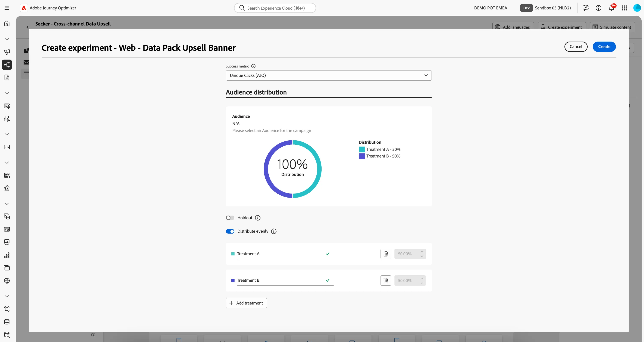Disable the Distribute evenly toggle
644x342 pixels.
click(230, 231)
